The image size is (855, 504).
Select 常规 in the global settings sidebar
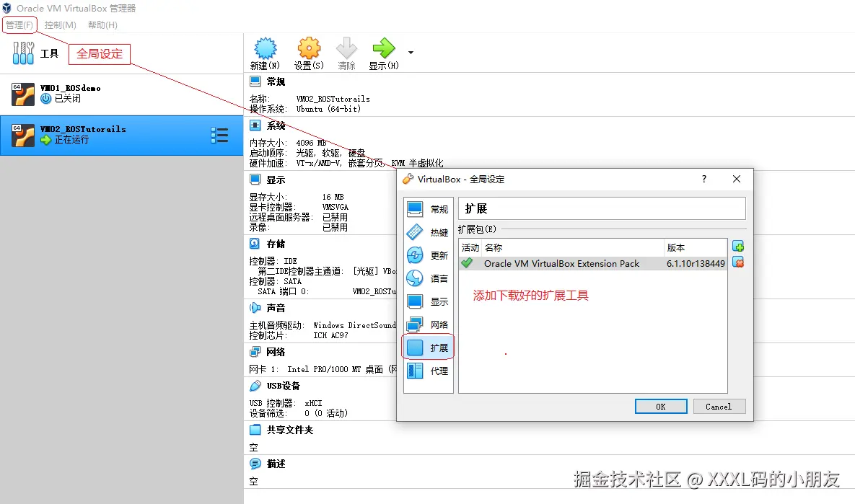point(429,209)
